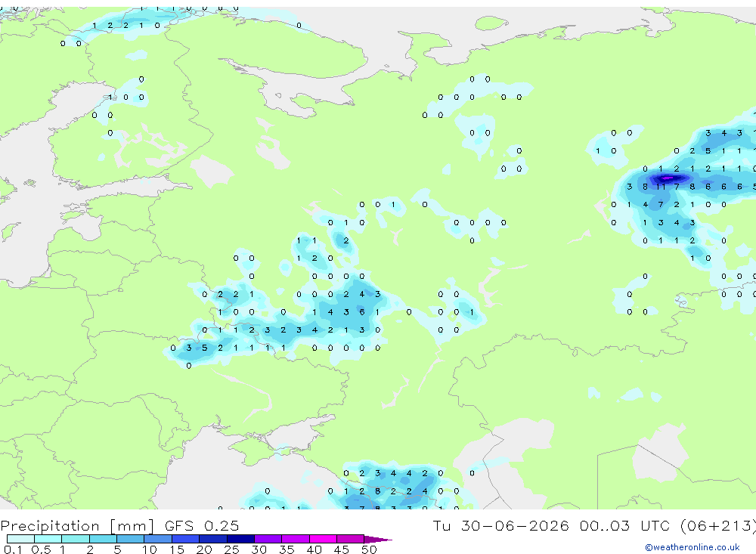Click the 35–40 mm legend color swatch

(x=296, y=539)
